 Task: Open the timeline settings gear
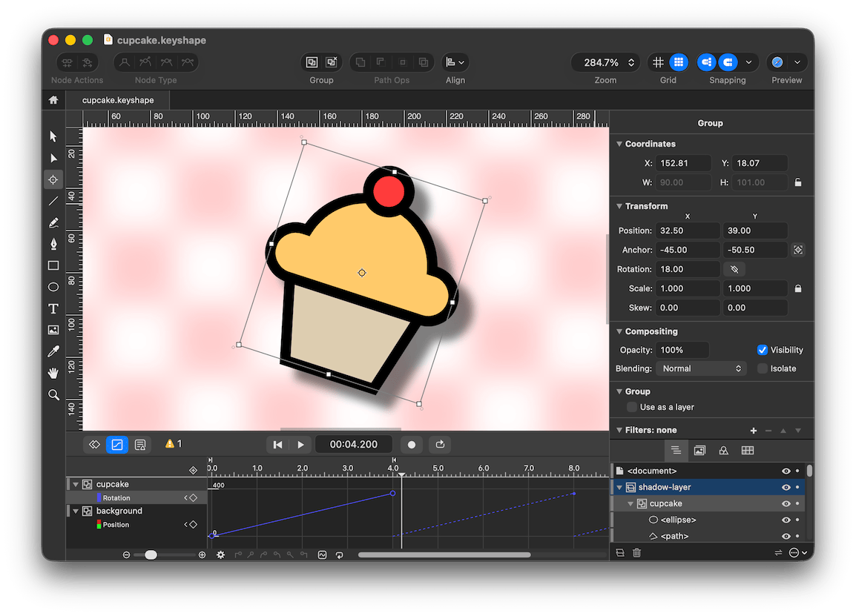pyautogui.click(x=220, y=554)
